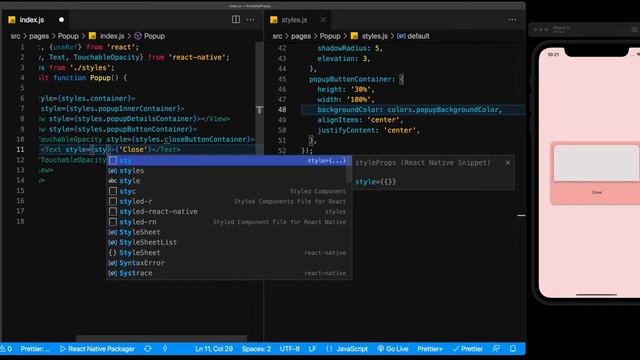The height and width of the screenshot is (360, 640).
Task: Click 'popupButtonContainer' key in styles.js
Action: coord(350,79)
